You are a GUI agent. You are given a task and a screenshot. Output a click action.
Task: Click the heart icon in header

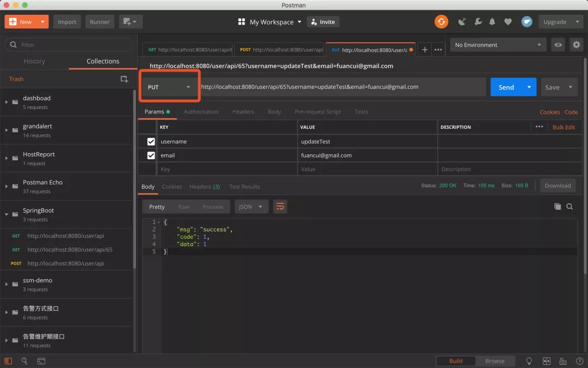[x=508, y=22]
